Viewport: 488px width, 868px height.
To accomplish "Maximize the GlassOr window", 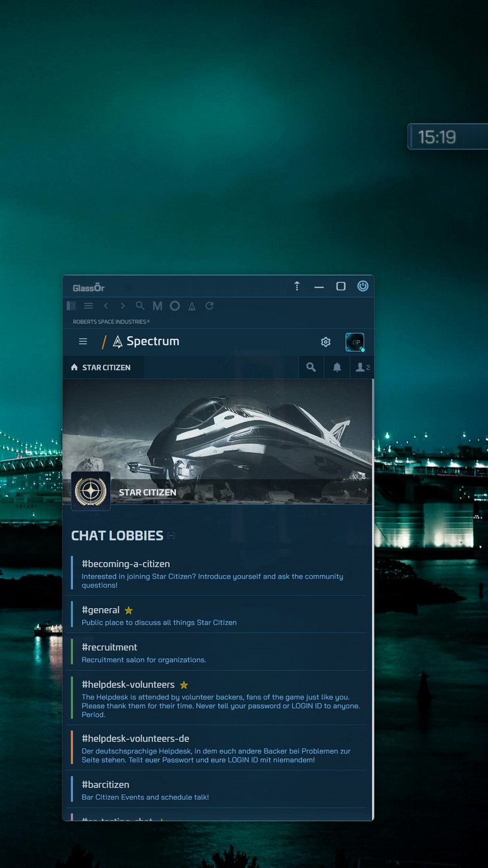I will (x=341, y=286).
